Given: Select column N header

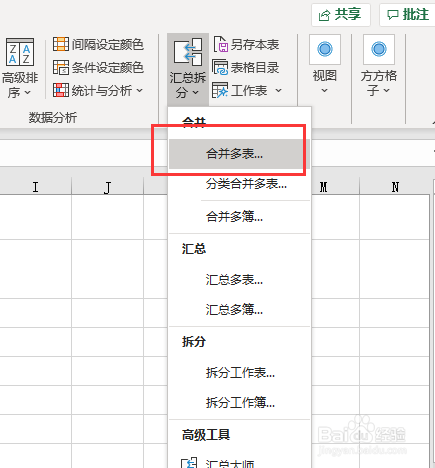Looking at the screenshot, I should 395,187.
